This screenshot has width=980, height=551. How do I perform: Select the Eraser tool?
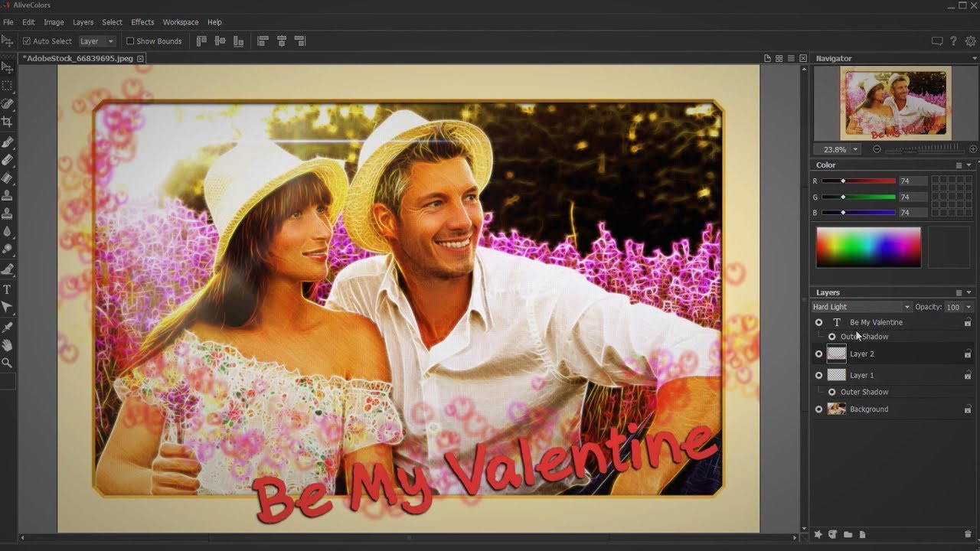pos(7,161)
